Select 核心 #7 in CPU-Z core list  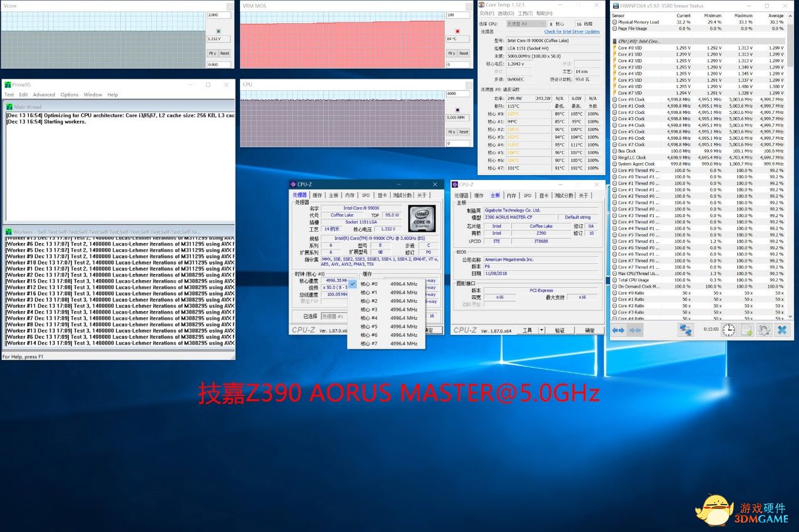click(x=386, y=344)
